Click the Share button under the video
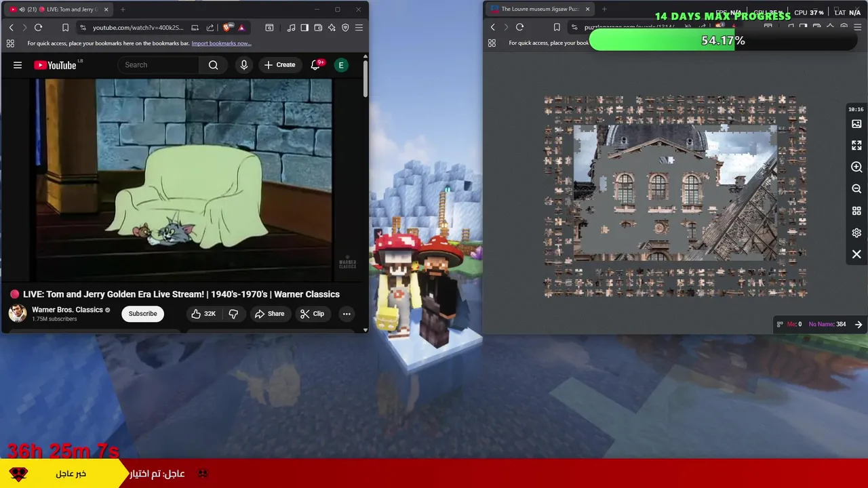Screen dimensions: 868x488 pyautogui.click(x=270, y=314)
